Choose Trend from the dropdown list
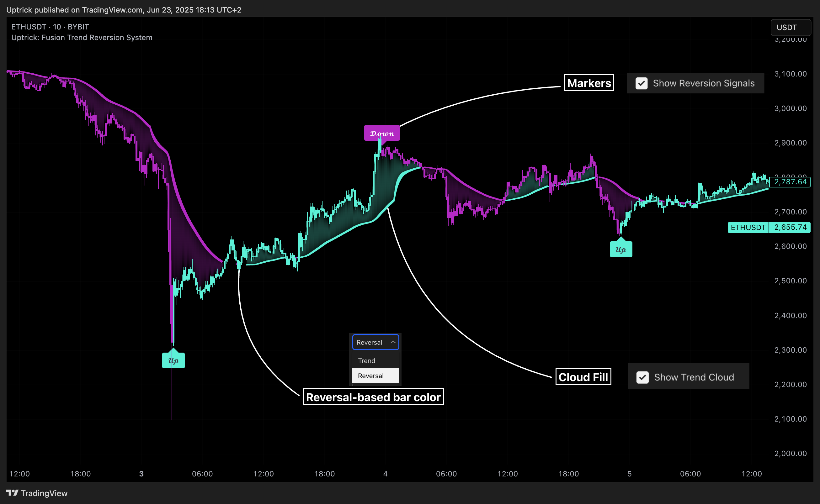This screenshot has height=504, width=820. pyautogui.click(x=375, y=361)
